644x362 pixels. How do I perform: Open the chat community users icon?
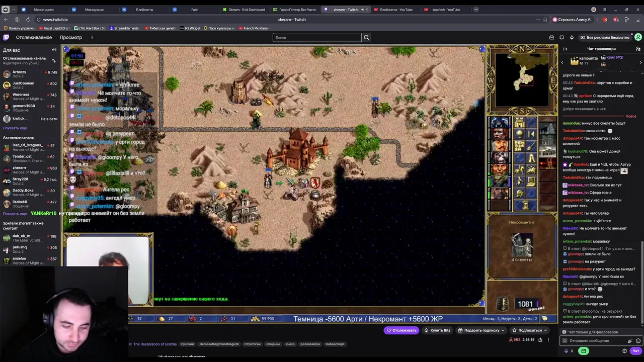click(638, 49)
